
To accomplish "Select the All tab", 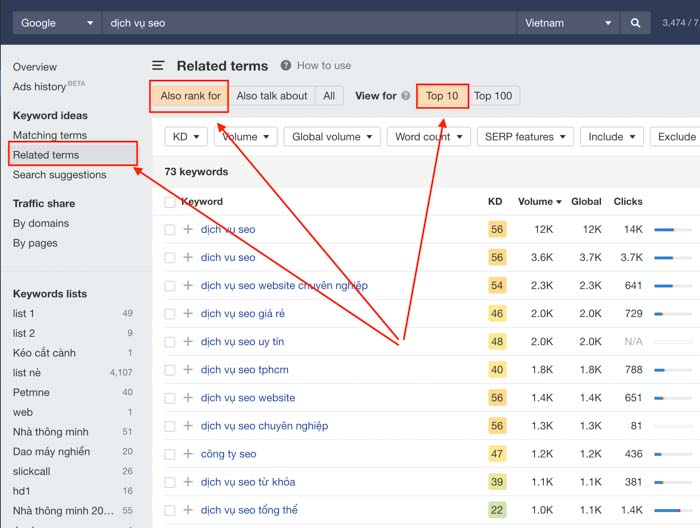I will [329, 96].
